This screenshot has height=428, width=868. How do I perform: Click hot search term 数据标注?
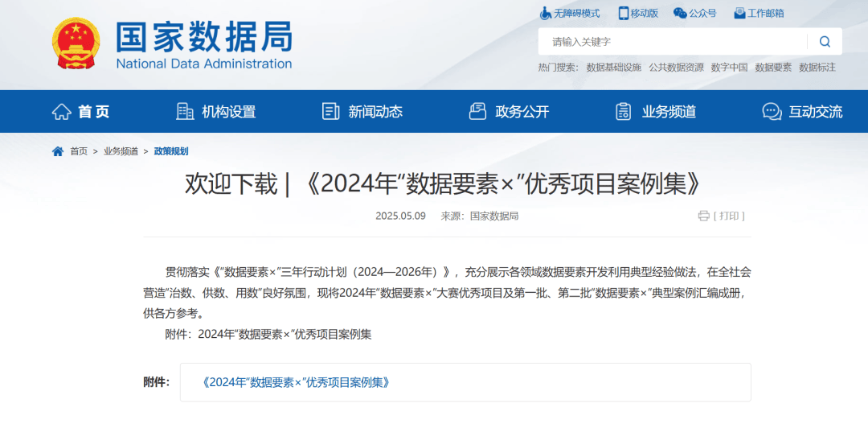[817, 68]
